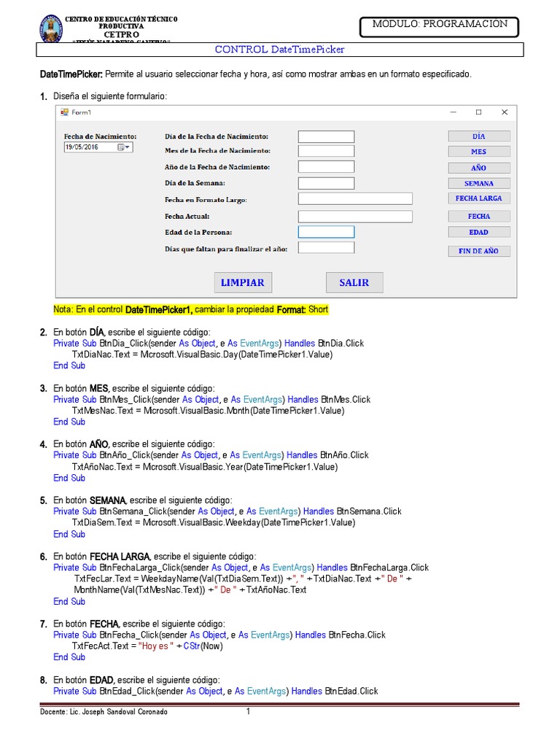Focus the Fecha Actual text field
This screenshot has width=560, height=747.
(355, 216)
